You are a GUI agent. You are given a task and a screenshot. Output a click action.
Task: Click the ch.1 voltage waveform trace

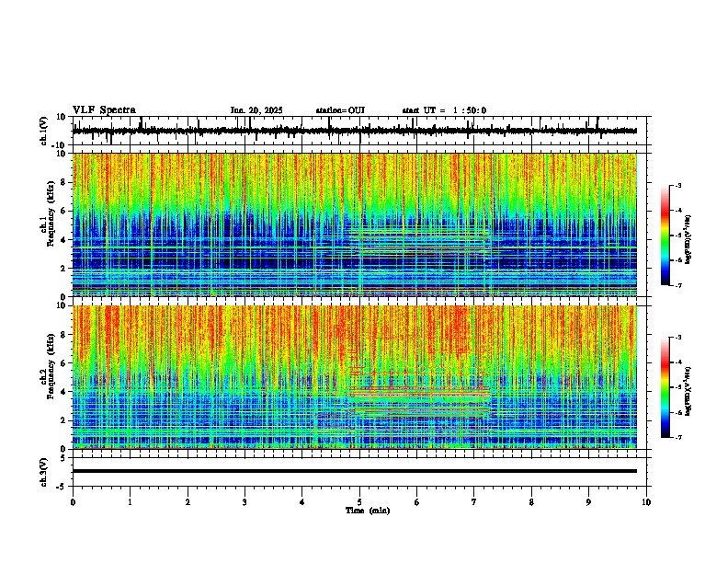pos(355,131)
